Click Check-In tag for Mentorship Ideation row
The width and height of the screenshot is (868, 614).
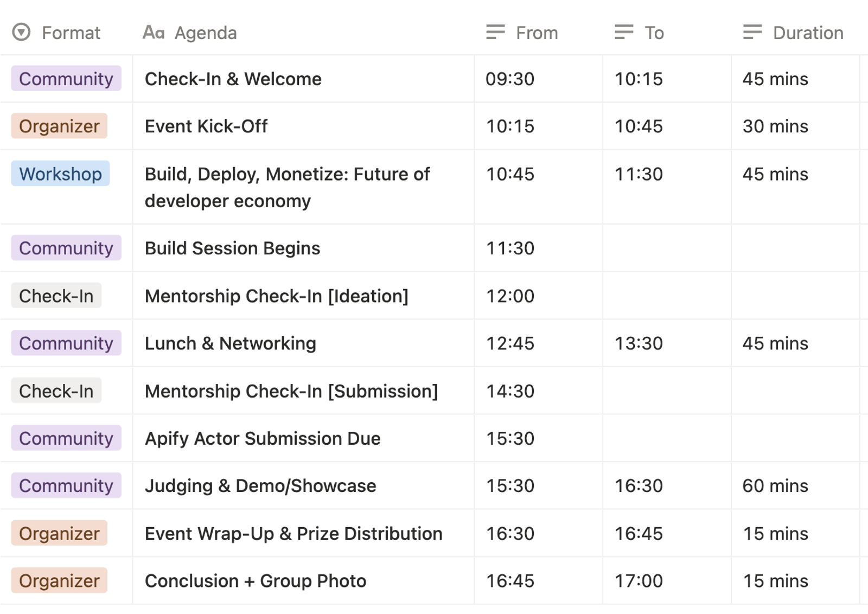pos(56,296)
